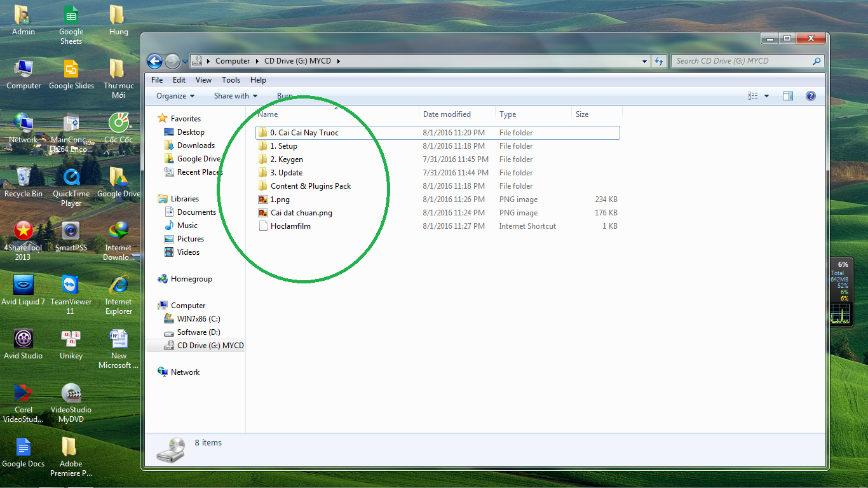Select the Admin desktop folder icon

[x=24, y=20]
